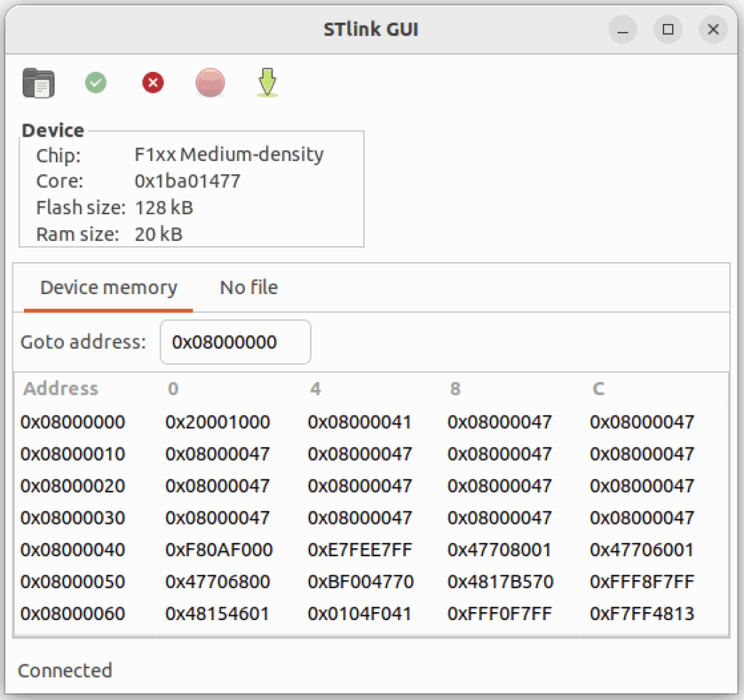Click the green checkmark connect icon
The height and width of the screenshot is (700, 744).
pyautogui.click(x=95, y=83)
